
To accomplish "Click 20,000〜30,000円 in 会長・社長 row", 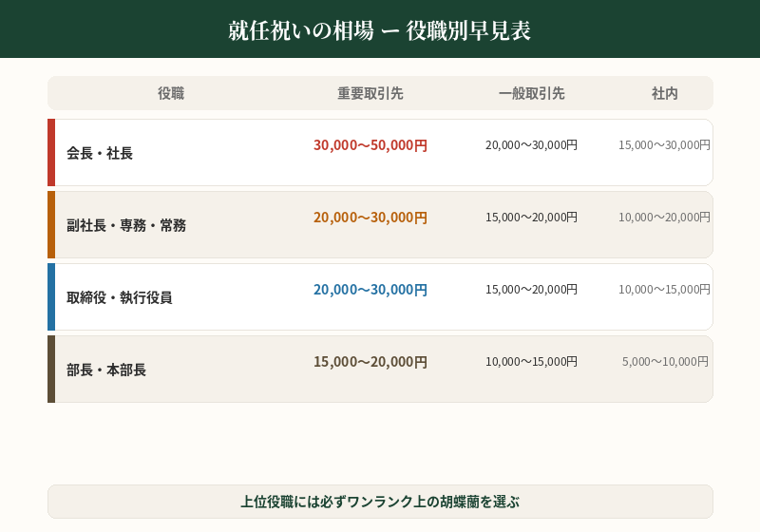I will pos(532,144).
